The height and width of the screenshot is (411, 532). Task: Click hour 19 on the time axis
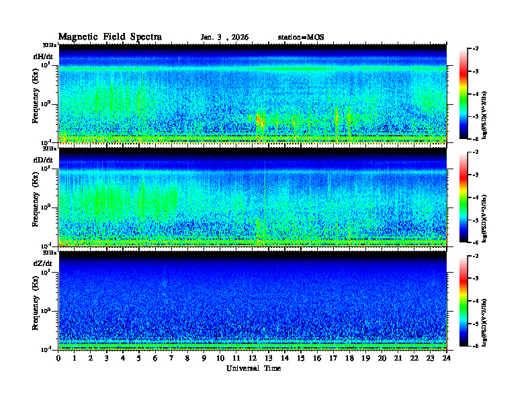point(365,359)
